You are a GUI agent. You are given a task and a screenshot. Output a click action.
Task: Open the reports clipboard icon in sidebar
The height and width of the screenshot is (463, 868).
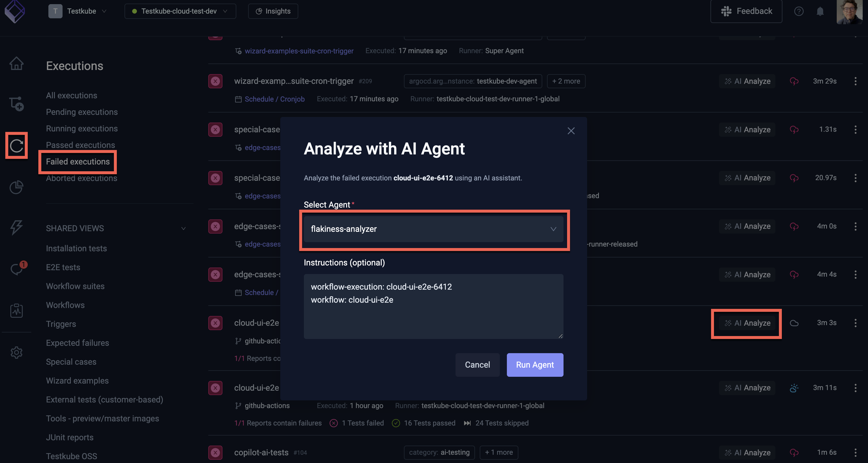click(16, 311)
